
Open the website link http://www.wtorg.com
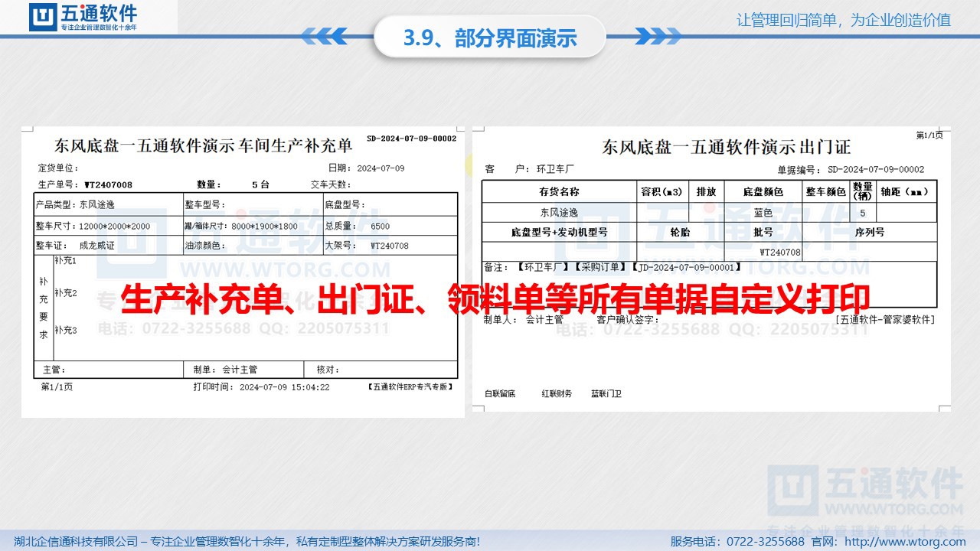903,541
